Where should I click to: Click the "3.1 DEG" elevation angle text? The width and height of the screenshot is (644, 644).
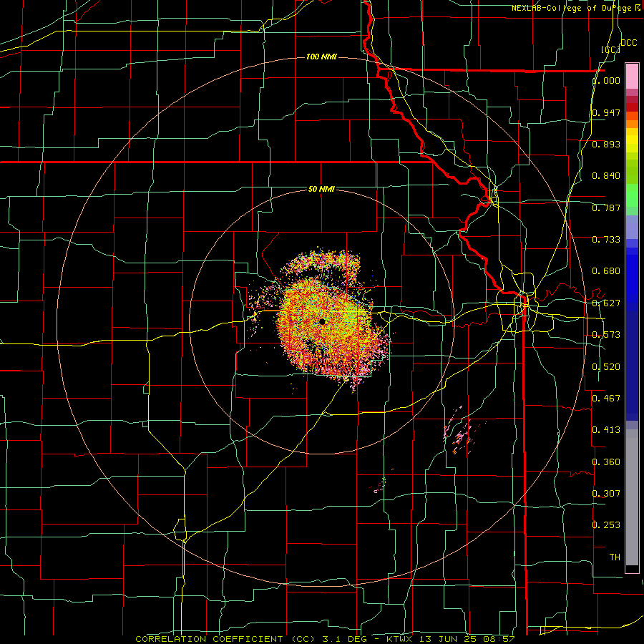tap(343, 639)
